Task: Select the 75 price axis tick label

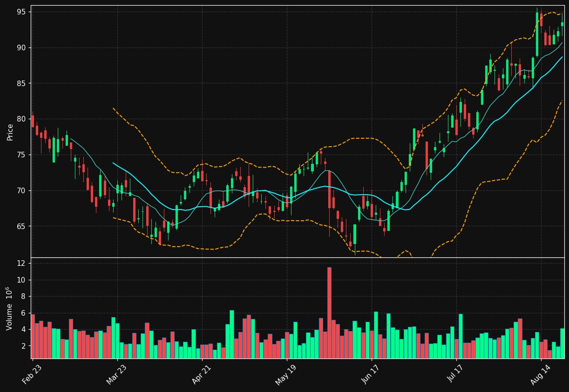Action: pyautogui.click(x=21, y=155)
